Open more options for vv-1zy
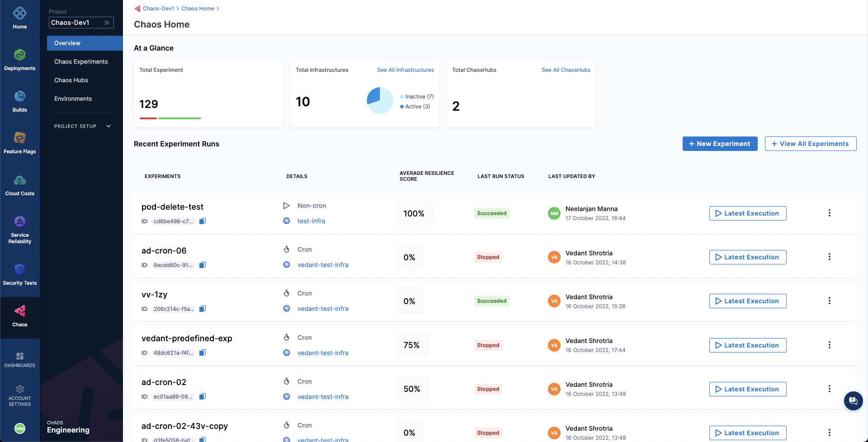Image resolution: width=868 pixels, height=442 pixels. pyautogui.click(x=829, y=301)
